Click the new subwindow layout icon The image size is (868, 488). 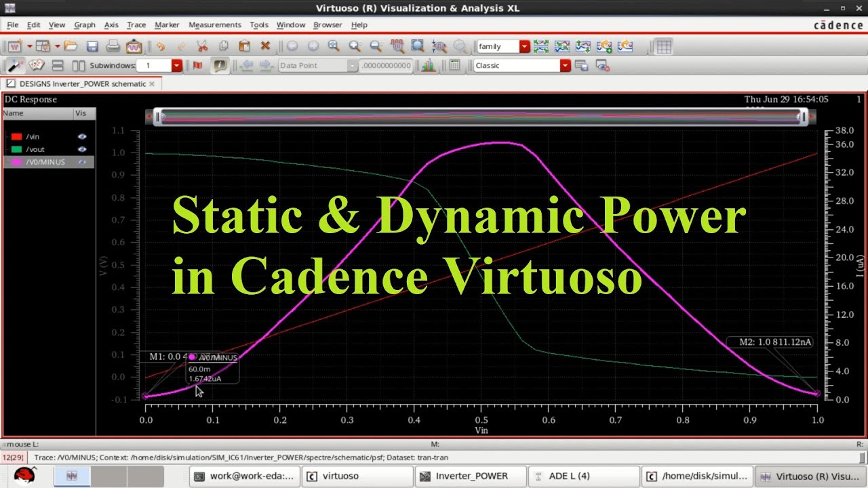[x=43, y=46]
